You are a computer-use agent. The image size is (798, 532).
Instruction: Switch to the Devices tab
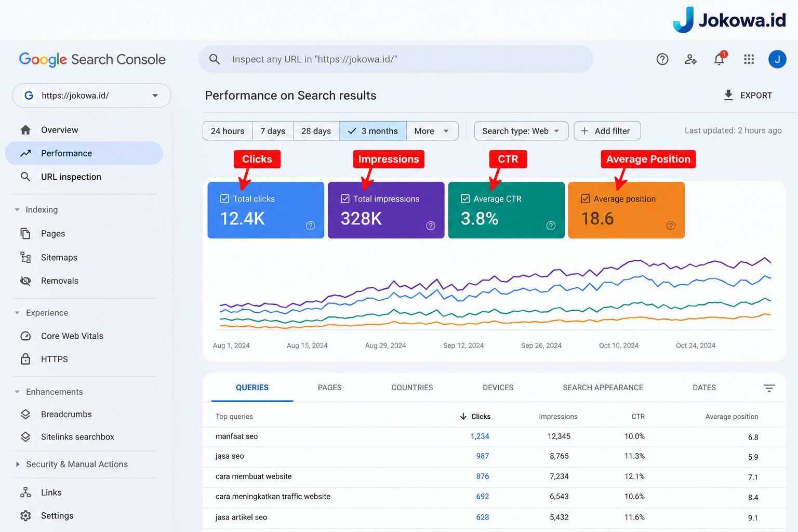pyautogui.click(x=498, y=388)
